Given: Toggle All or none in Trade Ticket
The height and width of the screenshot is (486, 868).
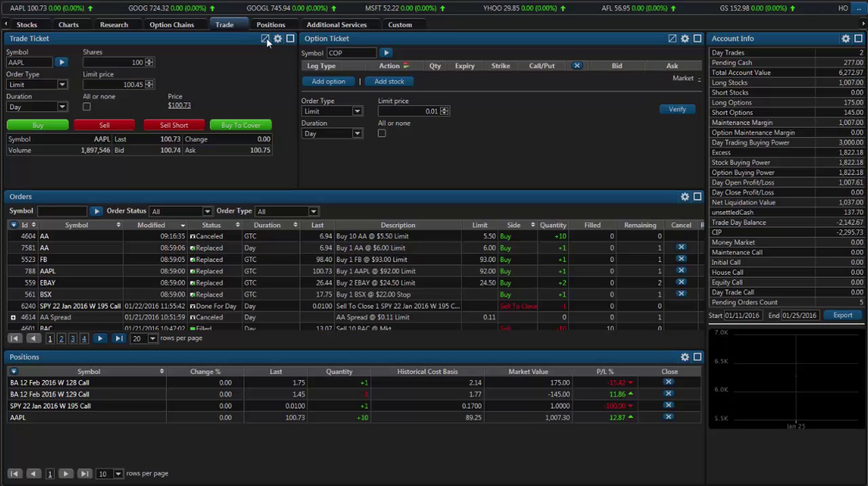Looking at the screenshot, I should tap(87, 107).
